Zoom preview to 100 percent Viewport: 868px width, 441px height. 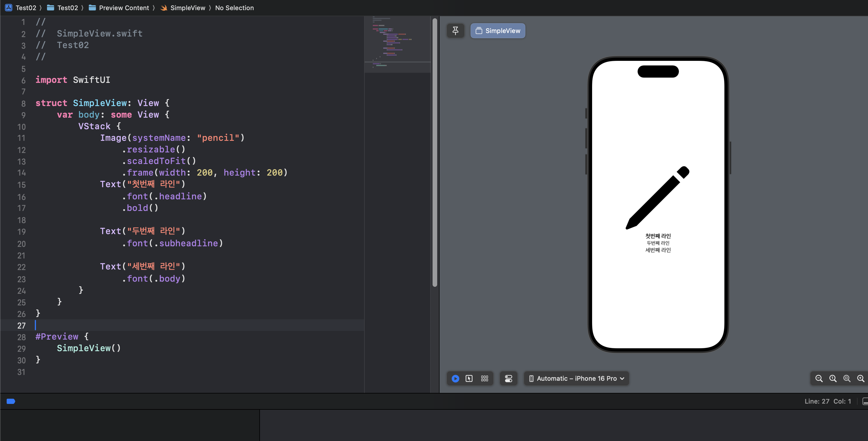(x=833, y=378)
